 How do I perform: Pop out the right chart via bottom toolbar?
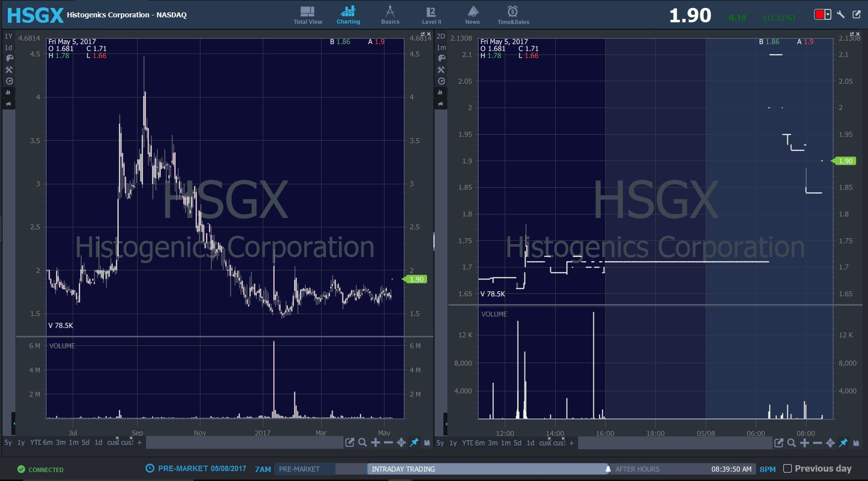point(778,442)
